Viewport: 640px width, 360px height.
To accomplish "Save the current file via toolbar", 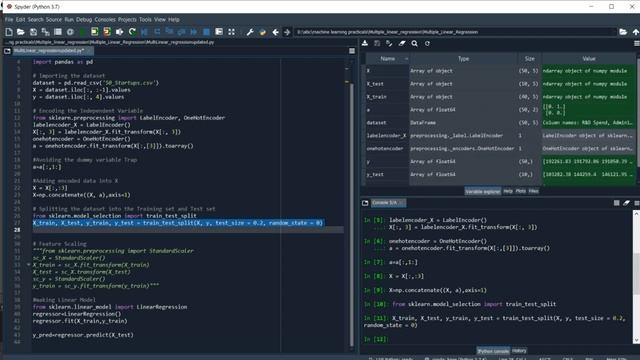I will pos(33,32).
